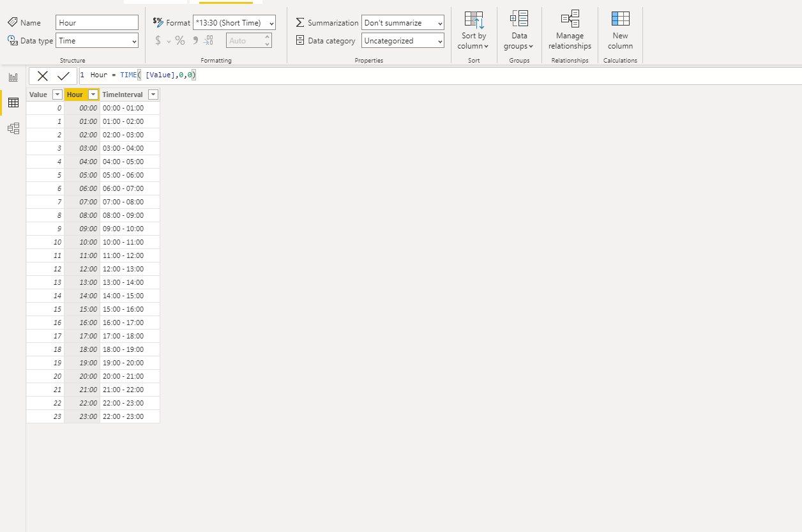Click the Value cell 12
Viewport: 802px width, 532px height.
(45, 269)
